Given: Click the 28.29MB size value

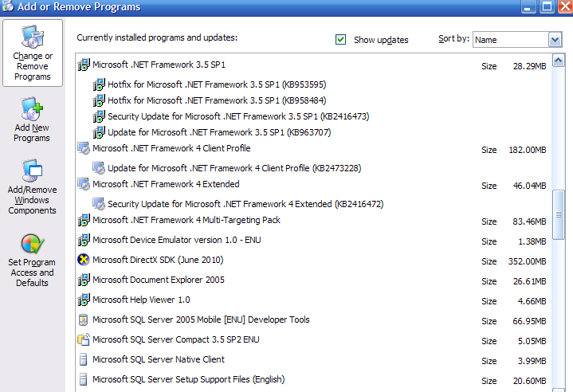Looking at the screenshot, I should coord(529,66).
